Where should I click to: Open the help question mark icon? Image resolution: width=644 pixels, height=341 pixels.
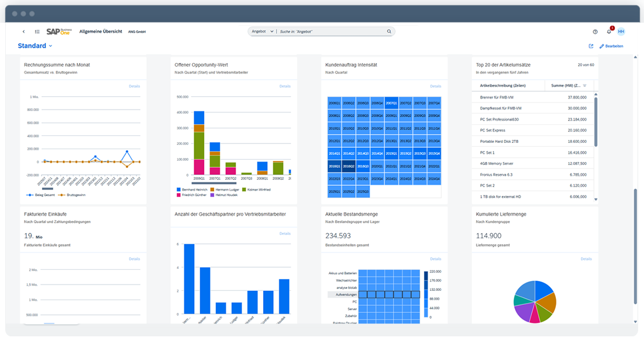[x=595, y=31]
